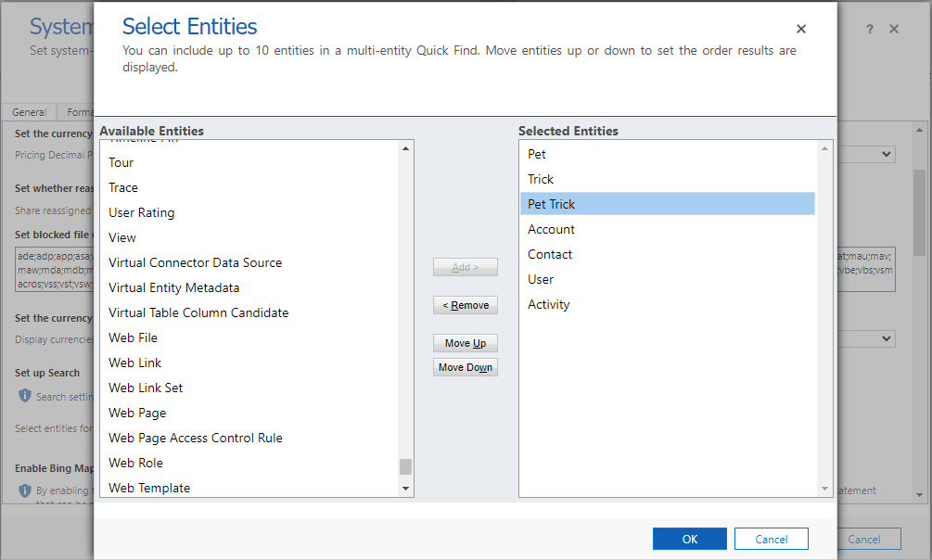
Task: Switch to the General tab
Action: [x=29, y=111]
